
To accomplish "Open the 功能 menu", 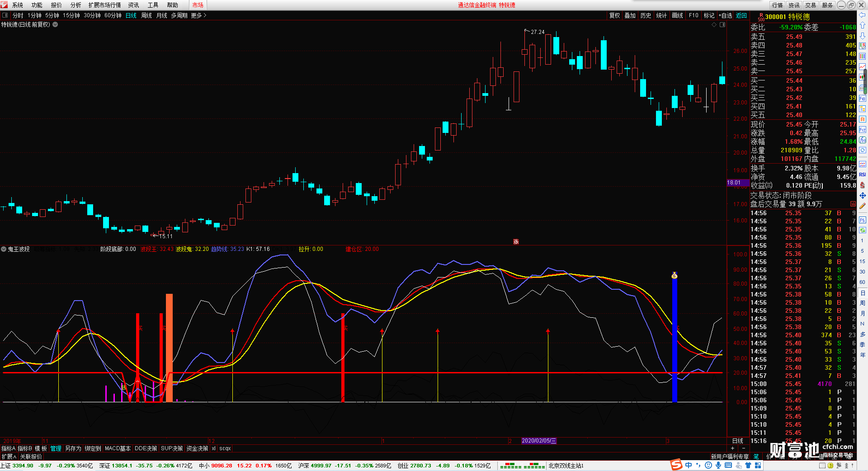I will coord(37,5).
